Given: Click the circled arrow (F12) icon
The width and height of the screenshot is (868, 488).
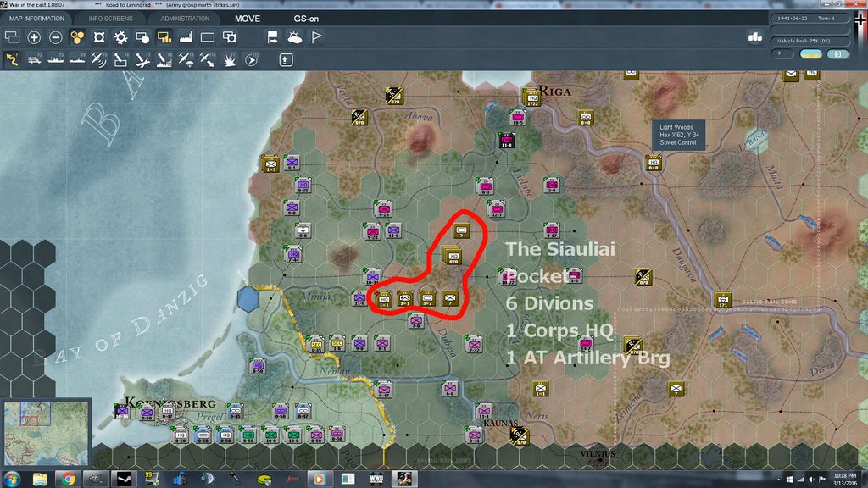Looking at the screenshot, I should click(251, 59).
